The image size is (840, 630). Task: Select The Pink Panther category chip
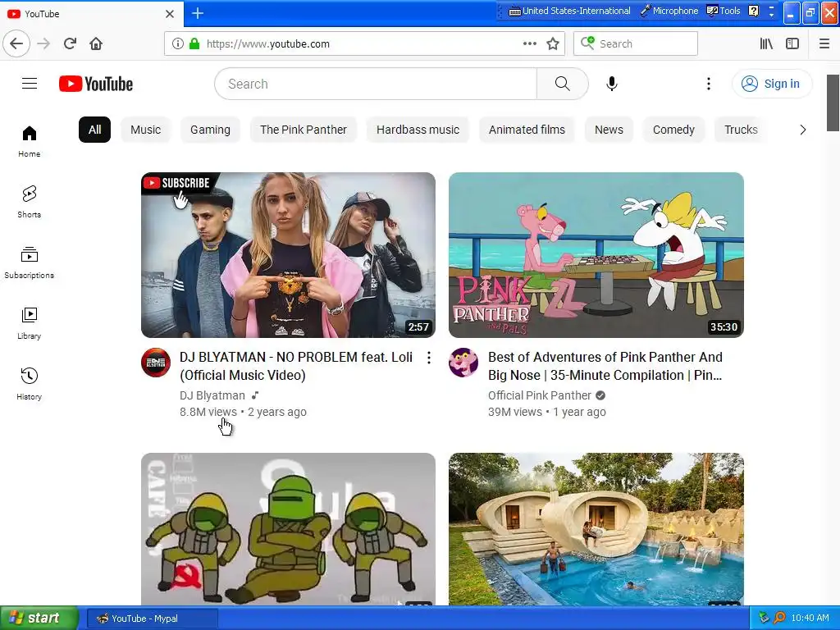point(304,130)
